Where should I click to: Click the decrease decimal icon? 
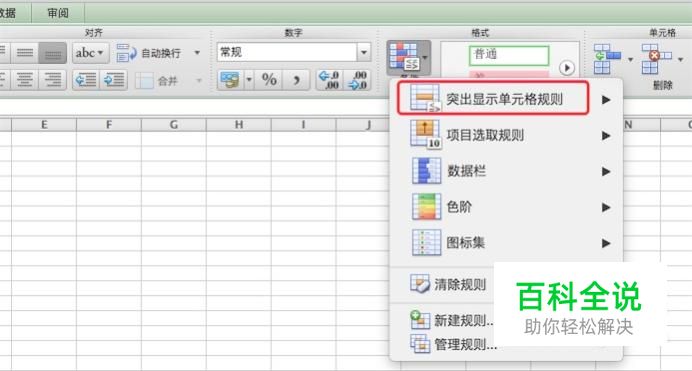[357, 80]
